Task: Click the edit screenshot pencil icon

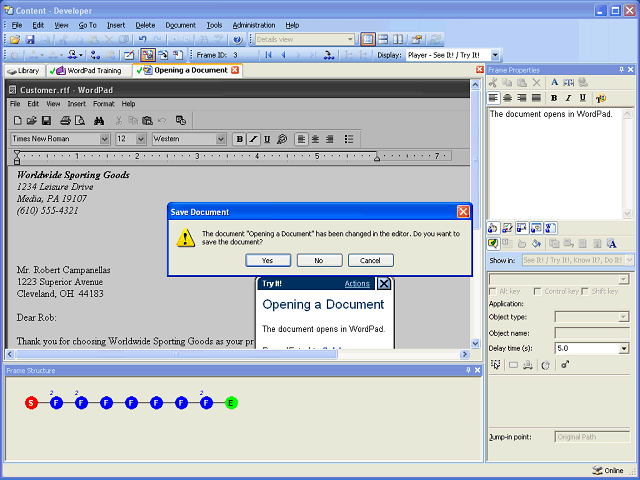Action: coord(129,55)
